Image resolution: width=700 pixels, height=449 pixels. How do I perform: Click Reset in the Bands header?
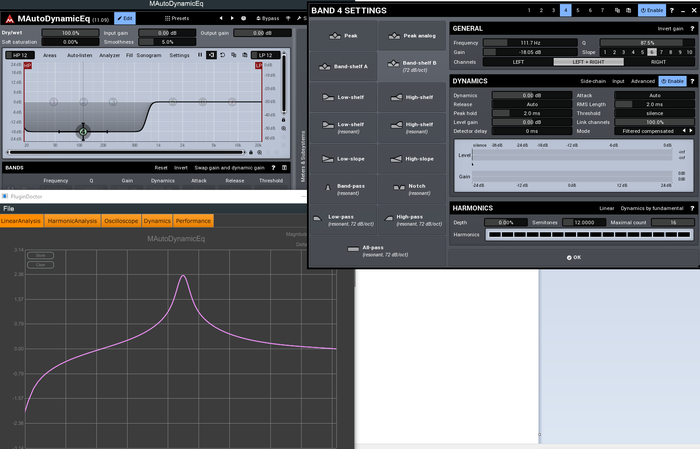pos(161,168)
